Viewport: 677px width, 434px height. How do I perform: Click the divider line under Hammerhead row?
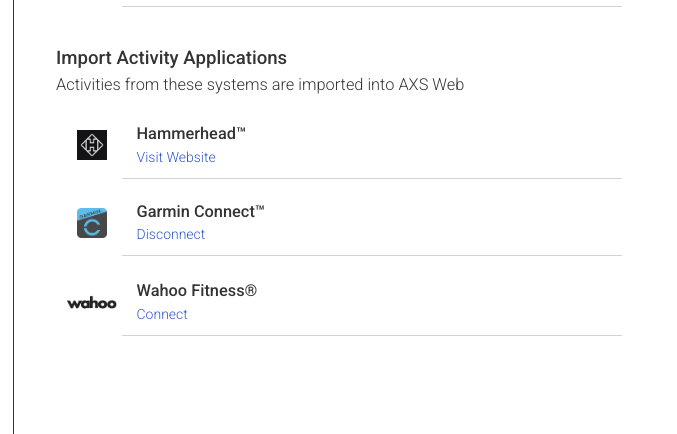(371, 178)
